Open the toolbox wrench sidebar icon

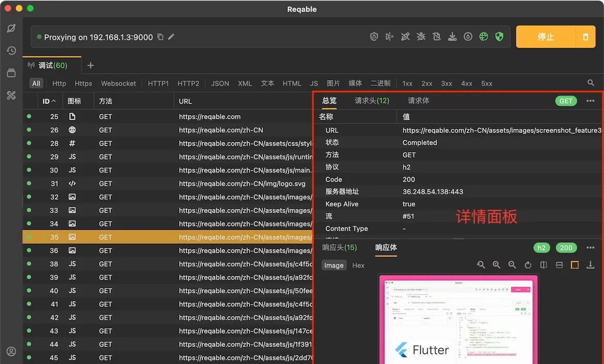point(11,95)
